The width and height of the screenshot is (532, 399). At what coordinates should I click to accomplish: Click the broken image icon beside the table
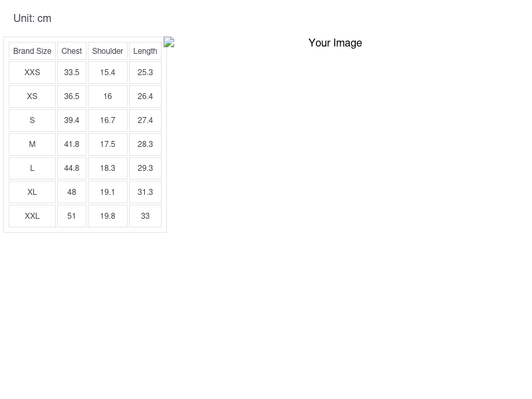coord(169,42)
